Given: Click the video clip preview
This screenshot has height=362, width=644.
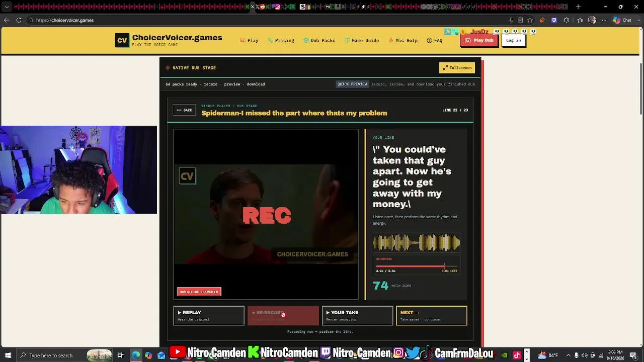Looking at the screenshot, I should coord(266,214).
